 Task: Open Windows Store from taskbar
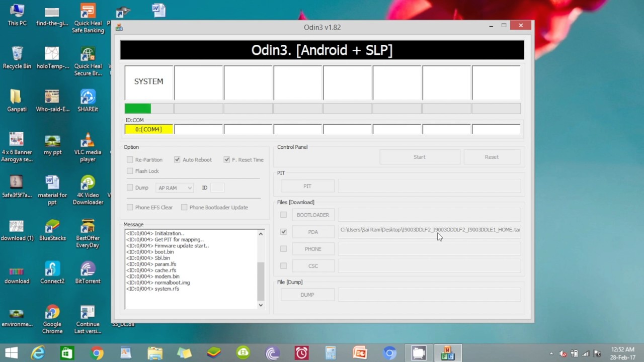[x=67, y=353]
